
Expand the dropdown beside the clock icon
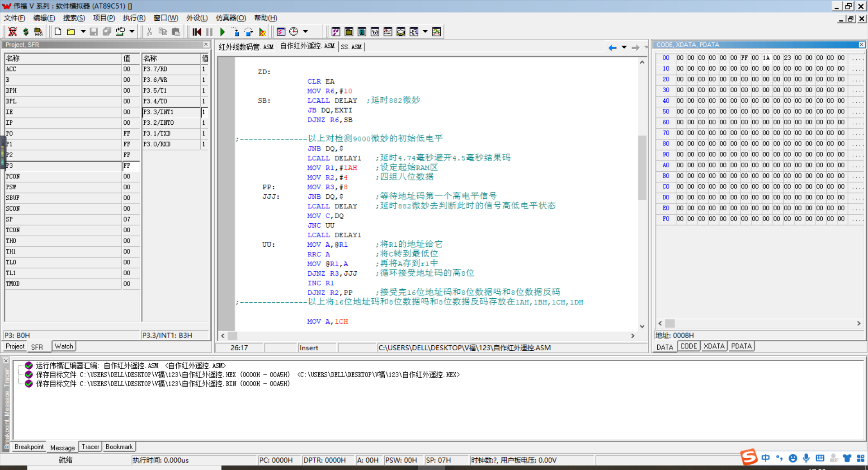[x=306, y=32]
